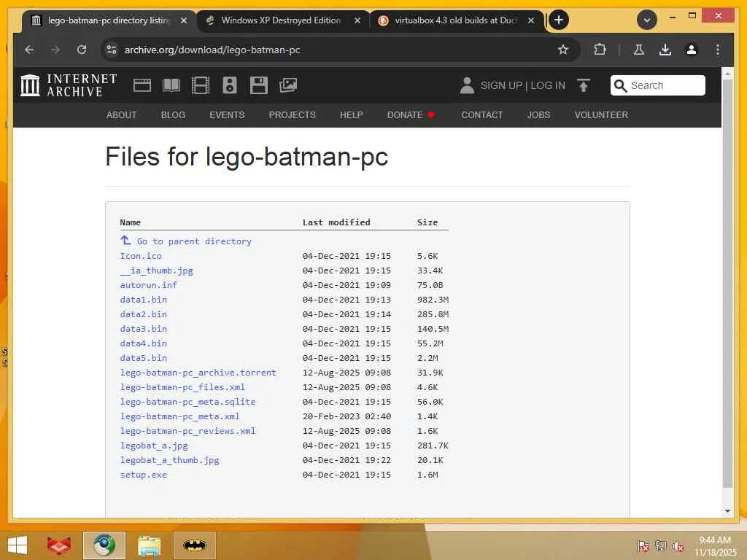Open the browser three-dot menu
The width and height of the screenshot is (747, 560).
click(718, 50)
